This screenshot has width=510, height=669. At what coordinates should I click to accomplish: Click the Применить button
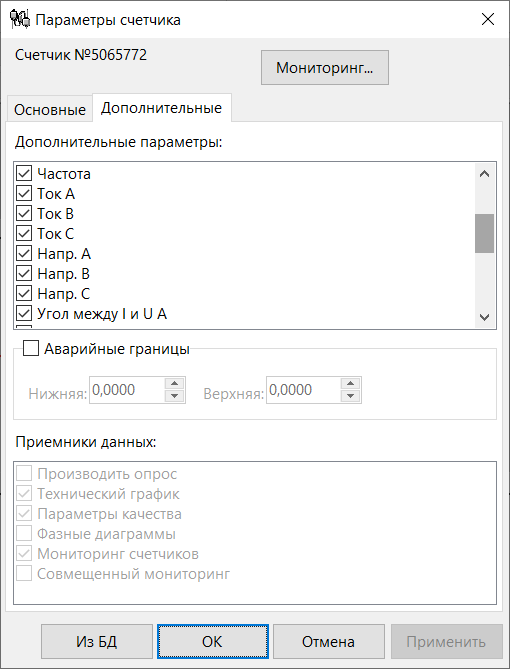pyautogui.click(x=446, y=642)
